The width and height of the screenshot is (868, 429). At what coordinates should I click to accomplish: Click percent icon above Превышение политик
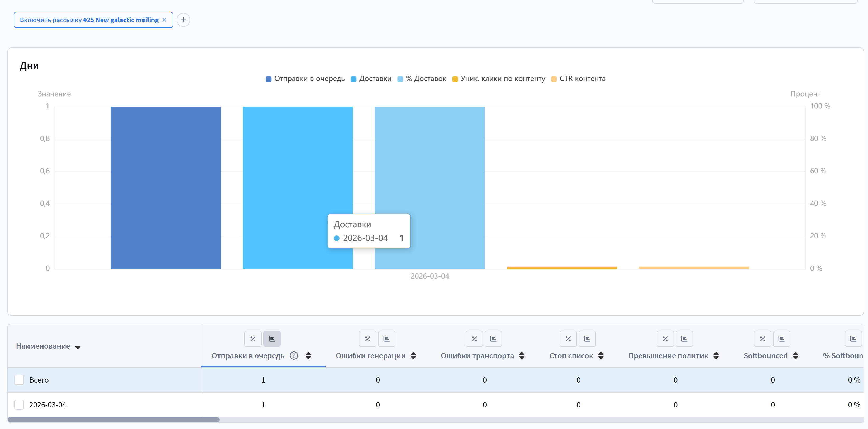point(665,339)
